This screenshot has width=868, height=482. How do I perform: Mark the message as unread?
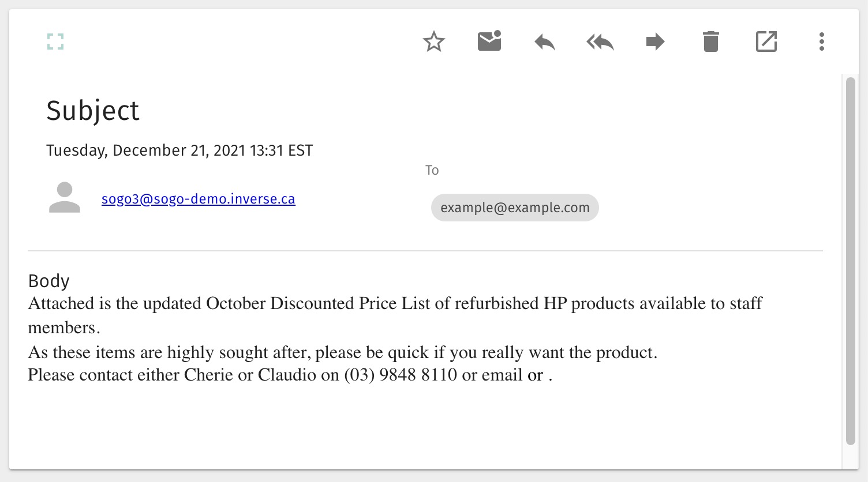coord(489,42)
